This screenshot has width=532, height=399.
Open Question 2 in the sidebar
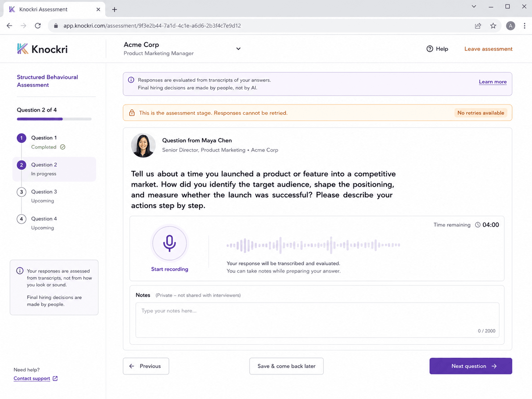click(x=54, y=169)
